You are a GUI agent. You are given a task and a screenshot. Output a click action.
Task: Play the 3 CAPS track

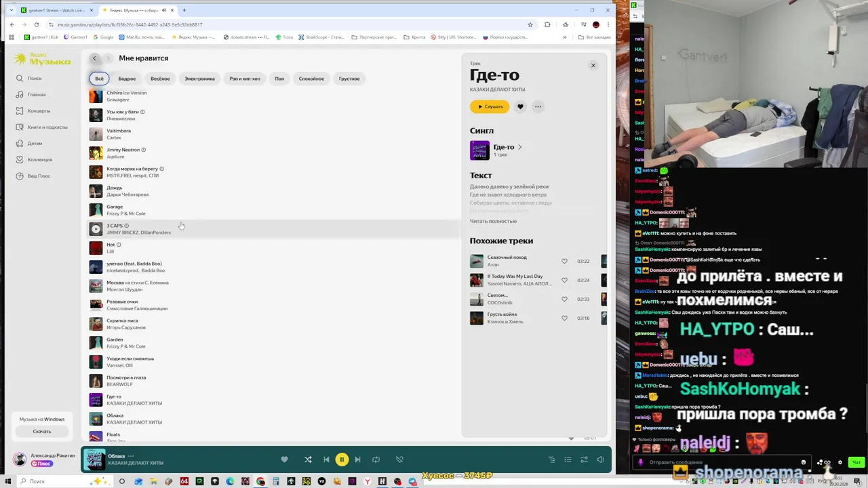click(96, 229)
